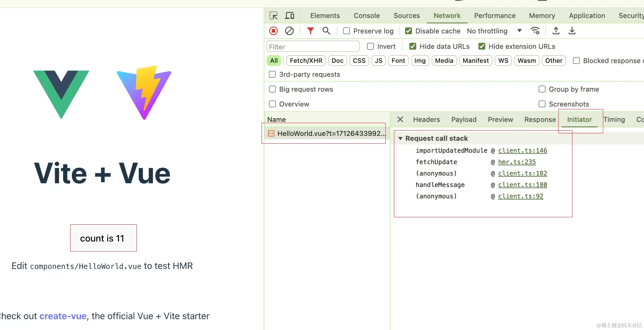
Task: Toggle the device toolbar icon
Action: 289,15
